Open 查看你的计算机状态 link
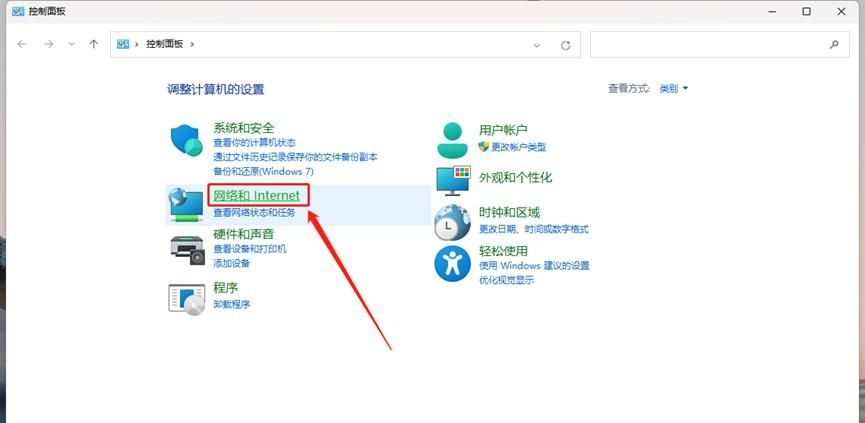 point(254,143)
